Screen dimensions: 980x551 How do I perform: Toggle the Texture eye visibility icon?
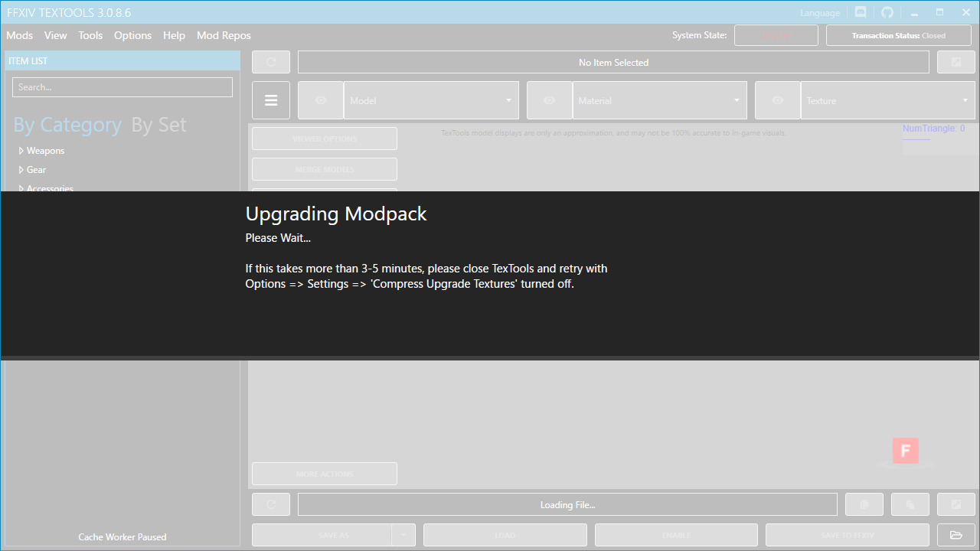(777, 99)
